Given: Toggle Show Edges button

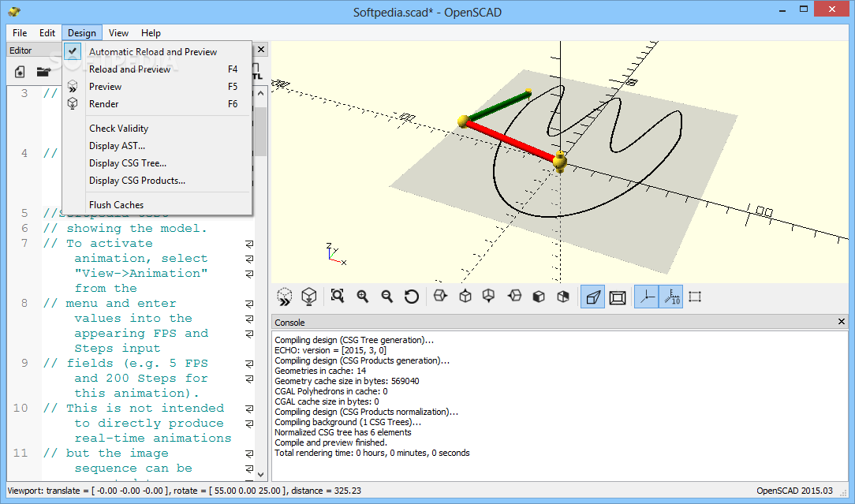Looking at the screenshot, I should point(695,297).
